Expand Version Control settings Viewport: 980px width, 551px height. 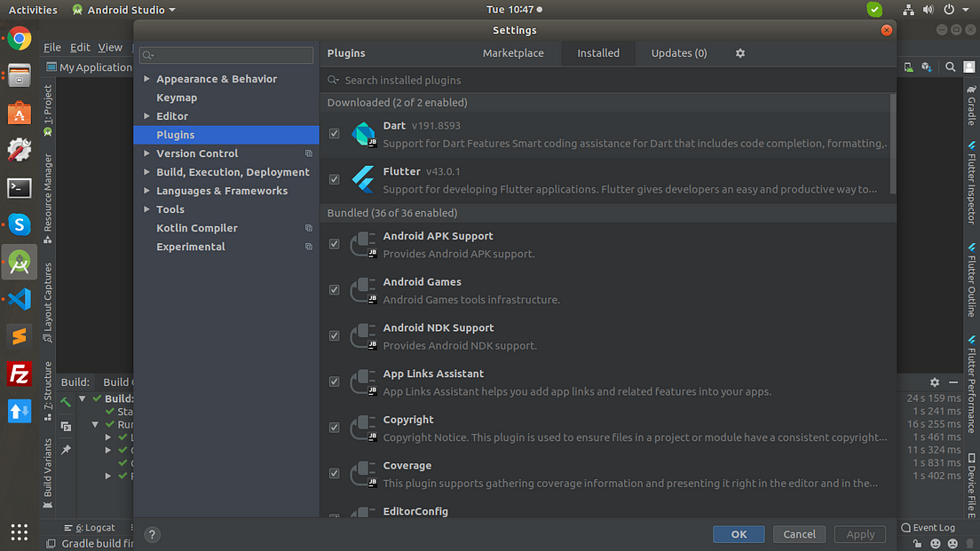[146, 153]
